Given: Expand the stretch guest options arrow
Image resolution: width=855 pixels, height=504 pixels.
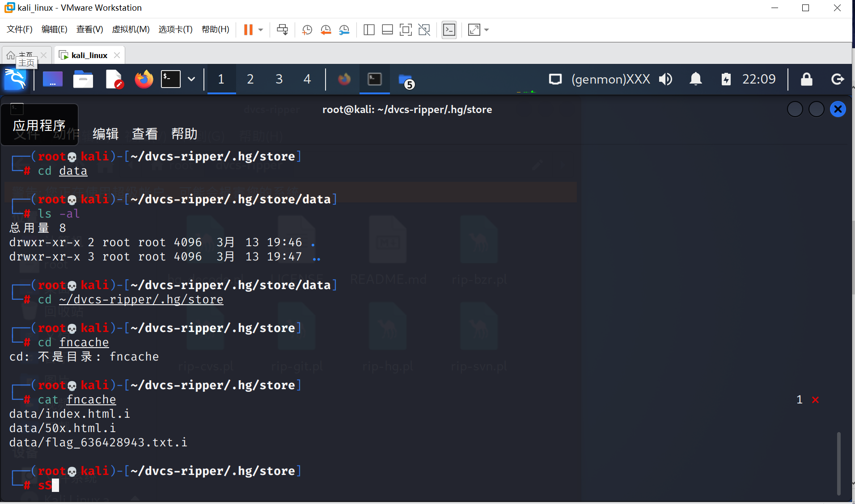Looking at the screenshot, I should (487, 30).
